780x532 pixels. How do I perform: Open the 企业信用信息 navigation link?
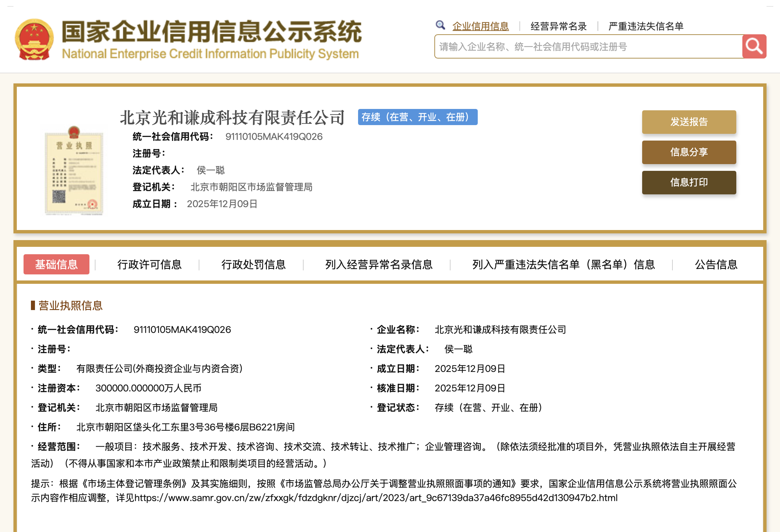(x=481, y=26)
